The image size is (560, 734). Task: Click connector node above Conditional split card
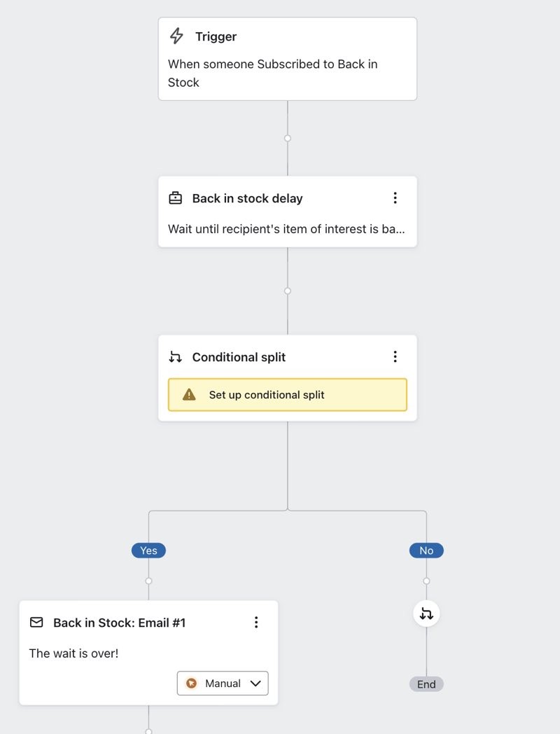[288, 291]
